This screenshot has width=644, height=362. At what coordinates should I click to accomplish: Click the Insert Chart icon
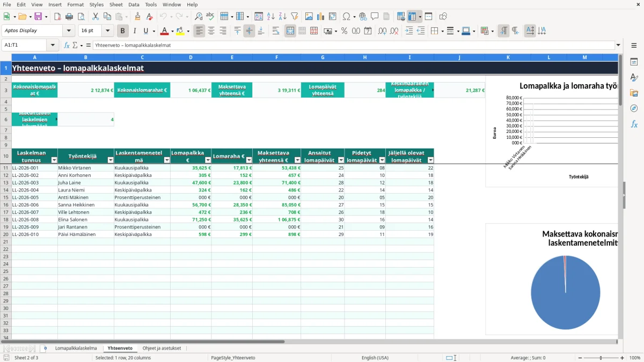(321, 17)
